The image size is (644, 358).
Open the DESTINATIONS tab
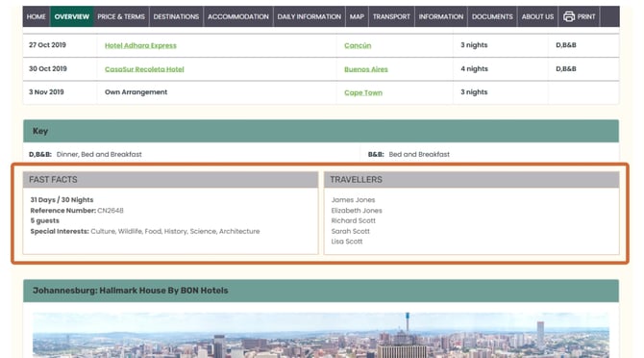pos(176,16)
